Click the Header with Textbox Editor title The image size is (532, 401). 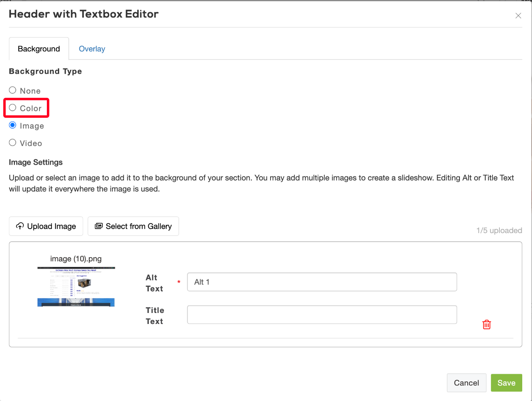84,13
